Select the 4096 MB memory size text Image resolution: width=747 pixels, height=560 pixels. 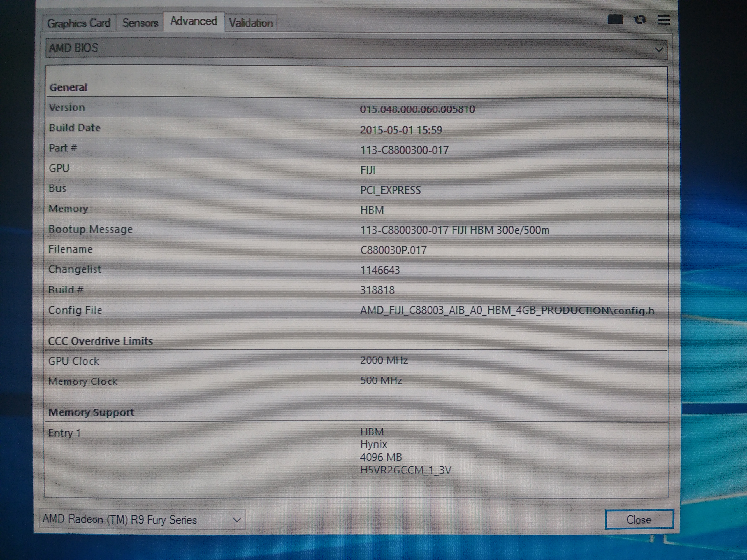[381, 457]
